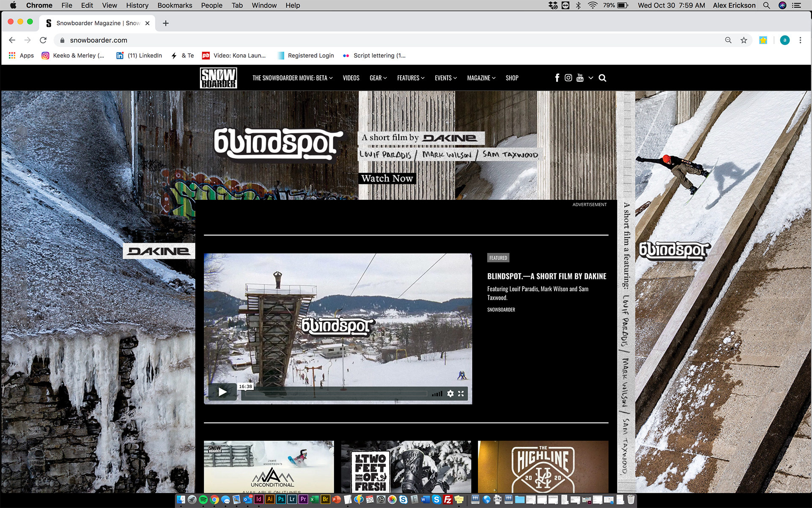This screenshot has height=508, width=812.
Task: Open a new Chrome tab
Action: tap(166, 23)
